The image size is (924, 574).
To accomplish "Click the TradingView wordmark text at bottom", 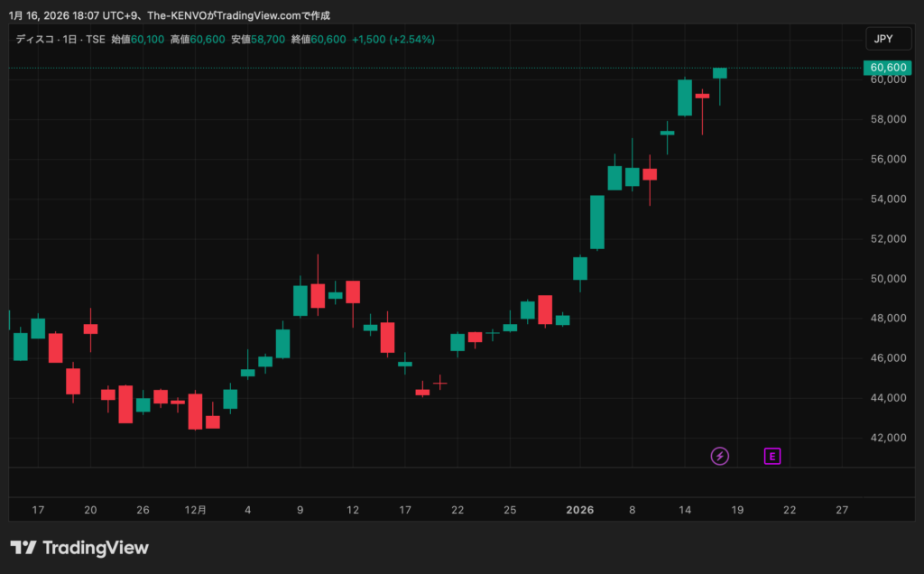I will coord(96,548).
